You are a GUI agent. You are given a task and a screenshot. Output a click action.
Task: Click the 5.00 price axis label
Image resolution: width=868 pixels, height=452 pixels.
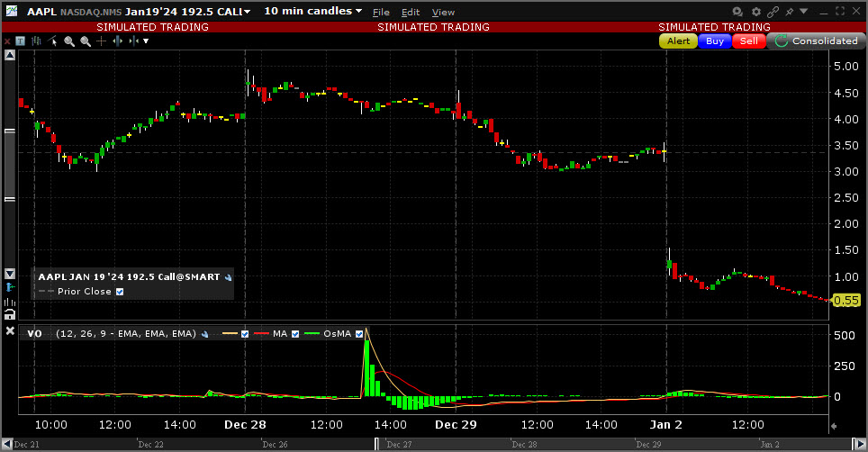(845, 67)
